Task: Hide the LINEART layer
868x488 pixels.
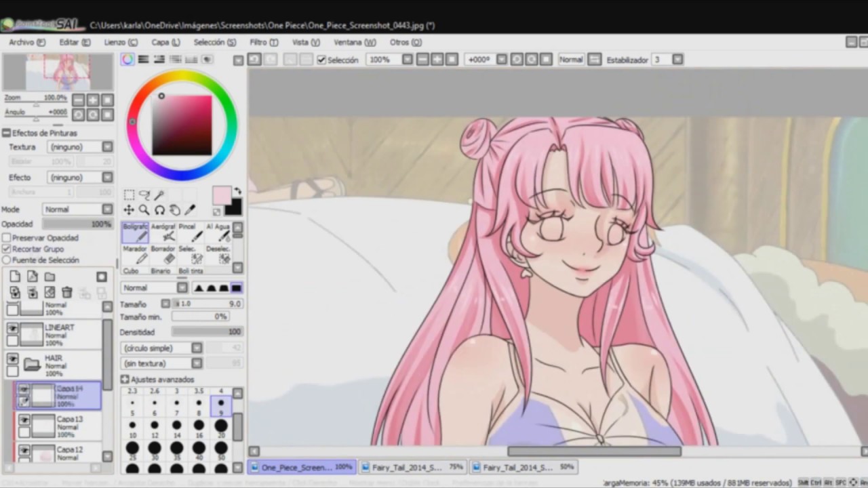Action: click(x=12, y=328)
